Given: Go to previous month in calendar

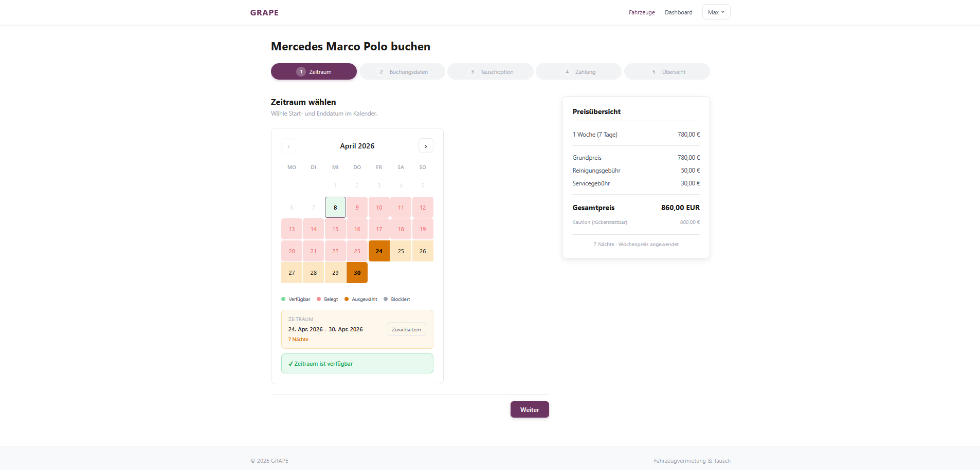Looking at the screenshot, I should coord(288,146).
